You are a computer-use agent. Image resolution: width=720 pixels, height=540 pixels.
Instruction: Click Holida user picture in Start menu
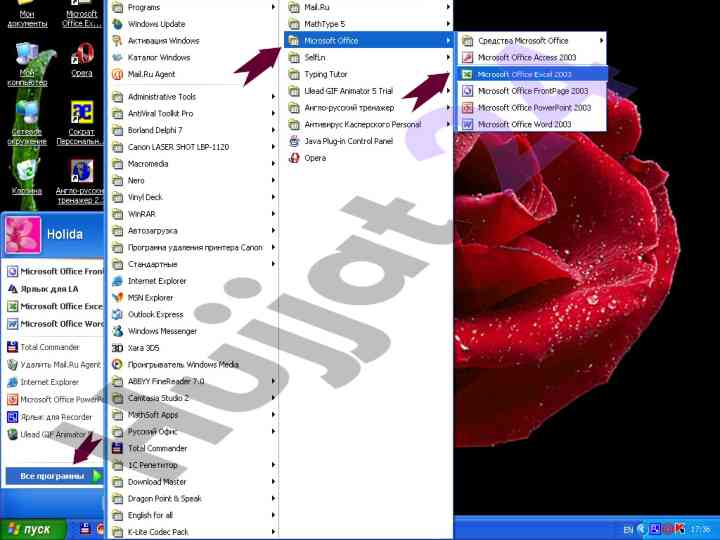coord(22,235)
